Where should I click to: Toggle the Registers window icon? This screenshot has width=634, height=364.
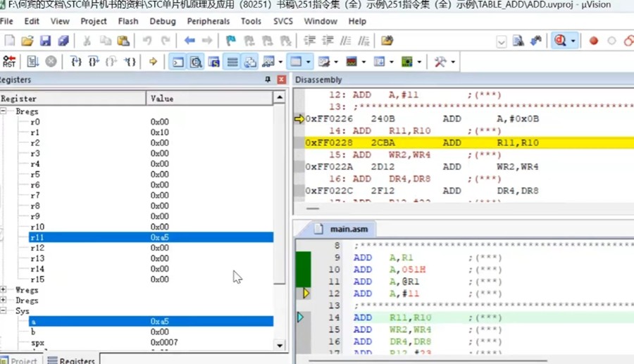click(x=232, y=62)
